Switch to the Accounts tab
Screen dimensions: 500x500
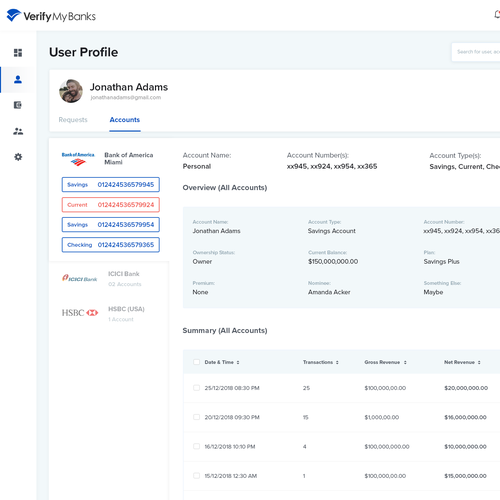pos(125,120)
